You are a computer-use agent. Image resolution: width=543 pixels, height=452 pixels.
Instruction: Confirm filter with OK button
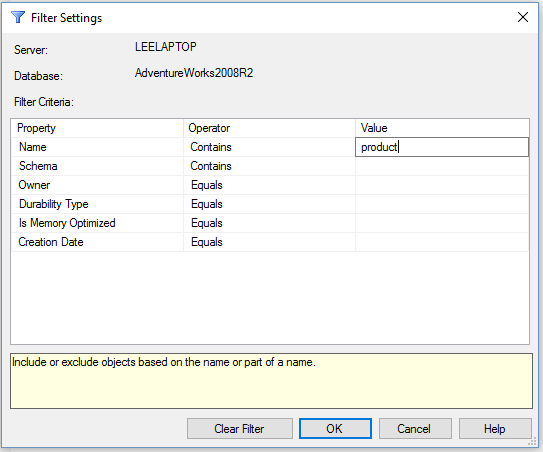tap(335, 428)
